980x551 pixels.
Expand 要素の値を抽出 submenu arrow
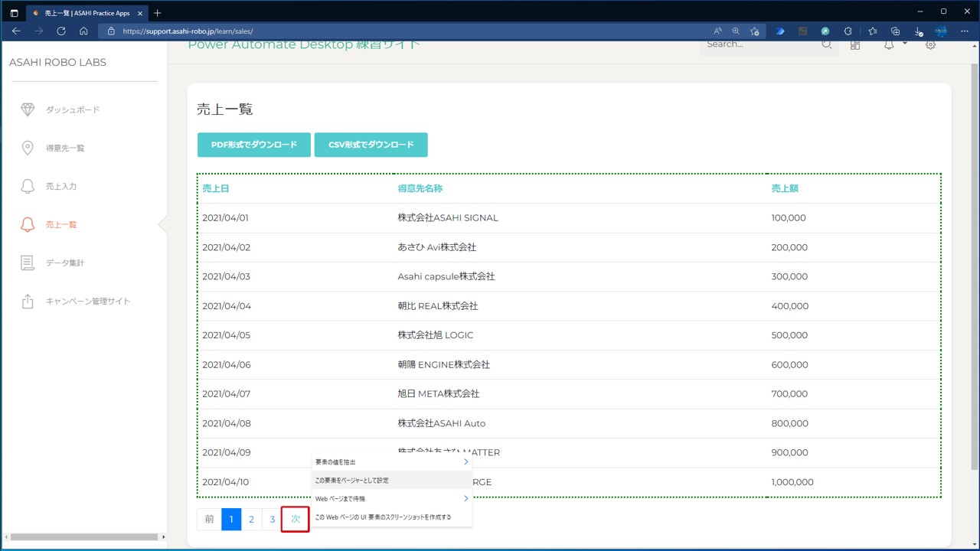click(465, 461)
